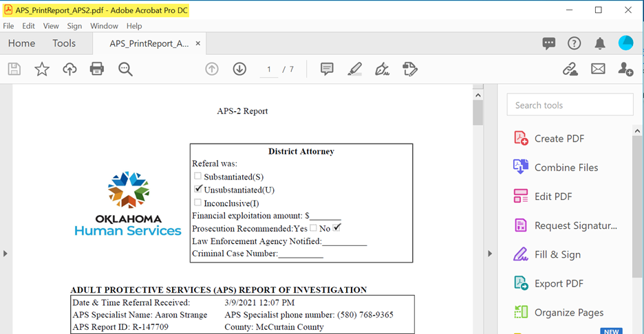
Task: Open Combine Files tool
Action: pyautogui.click(x=556, y=168)
